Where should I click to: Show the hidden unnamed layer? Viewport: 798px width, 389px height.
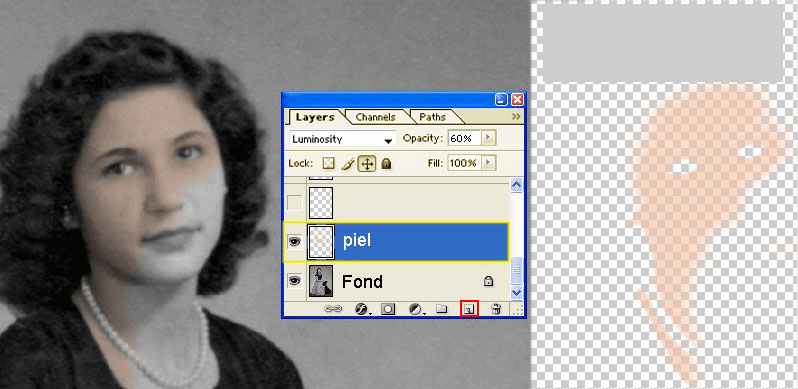point(295,204)
